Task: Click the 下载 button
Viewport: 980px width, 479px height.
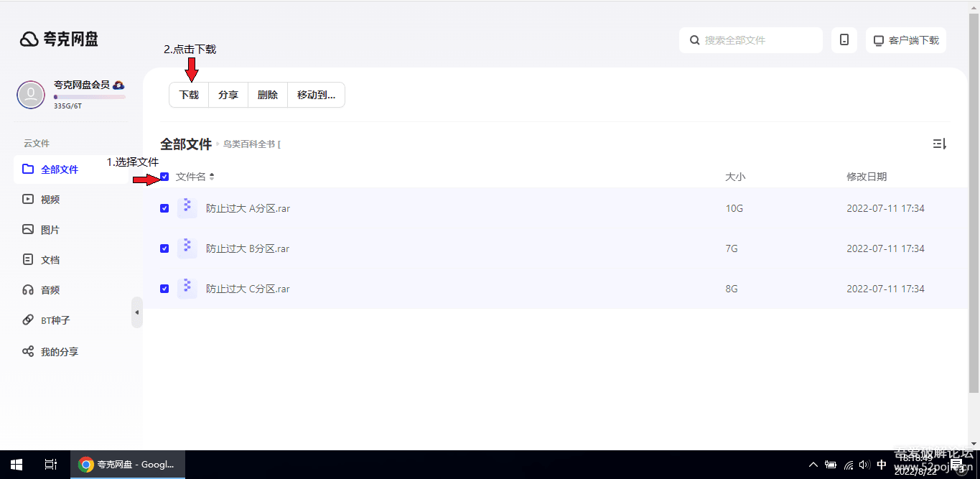Action: click(x=189, y=95)
